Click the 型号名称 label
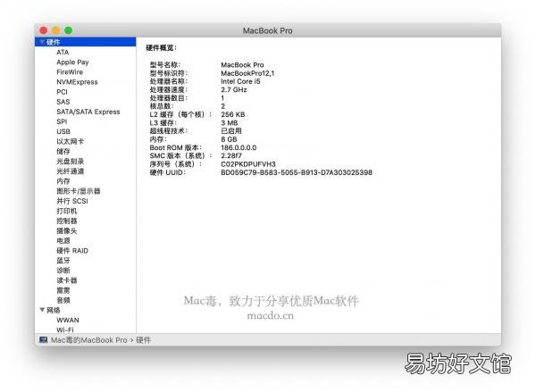536x392 pixels. tap(165, 64)
